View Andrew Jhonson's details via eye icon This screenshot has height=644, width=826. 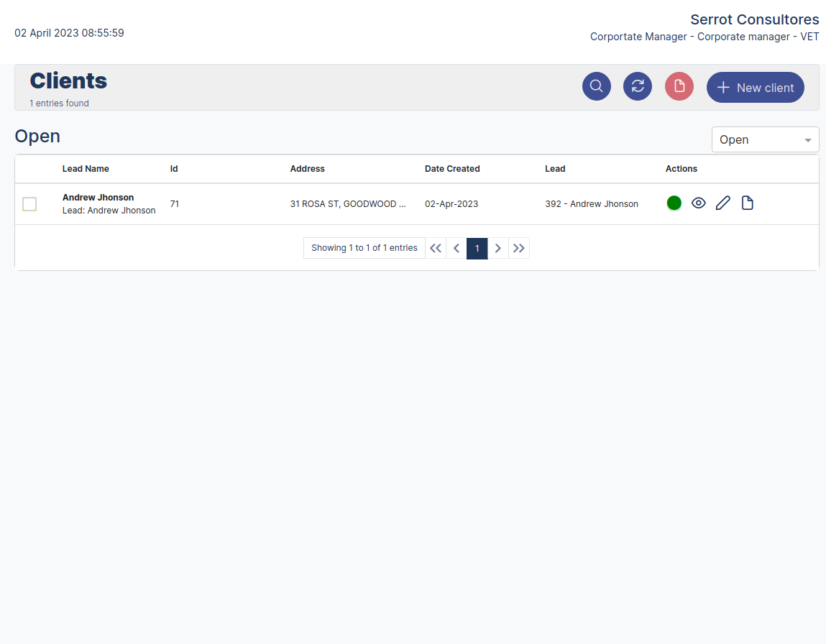[x=698, y=203]
